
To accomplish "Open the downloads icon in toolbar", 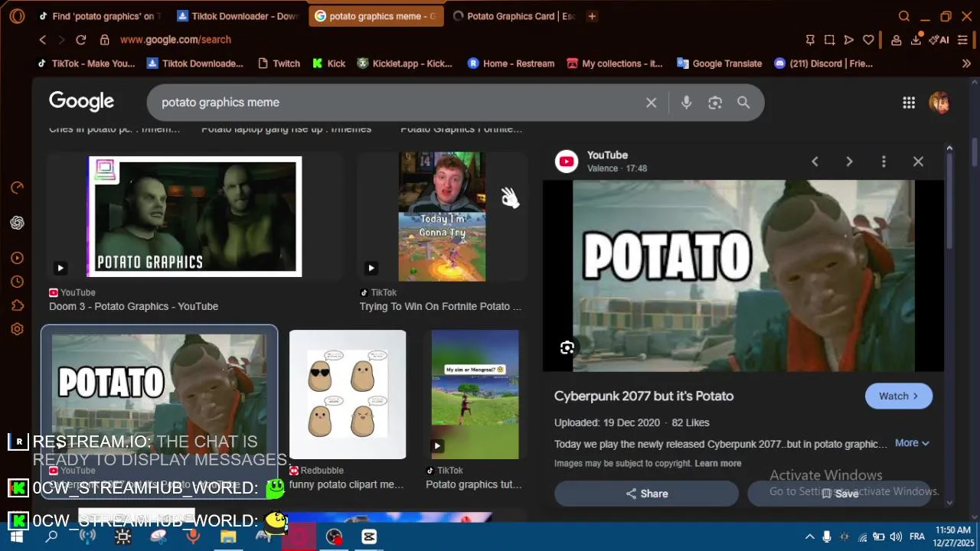I will 916,40.
